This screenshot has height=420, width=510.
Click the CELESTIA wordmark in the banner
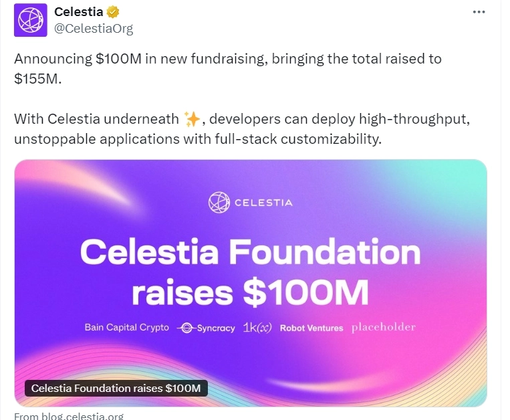[263, 202]
